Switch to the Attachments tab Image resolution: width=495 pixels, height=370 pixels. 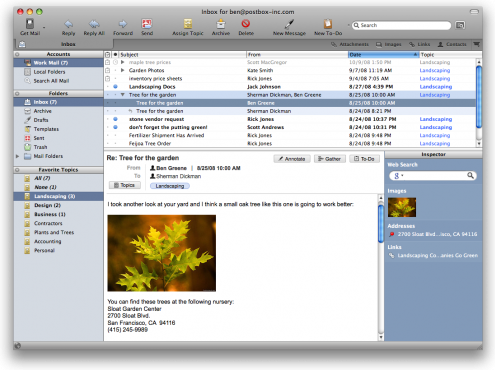(x=350, y=44)
